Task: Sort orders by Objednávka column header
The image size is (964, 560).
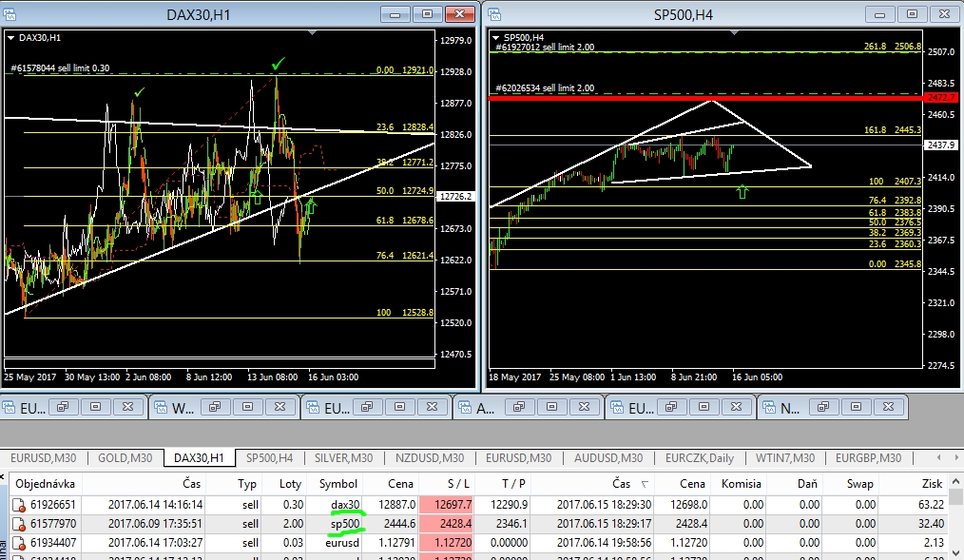Action: coord(45,484)
